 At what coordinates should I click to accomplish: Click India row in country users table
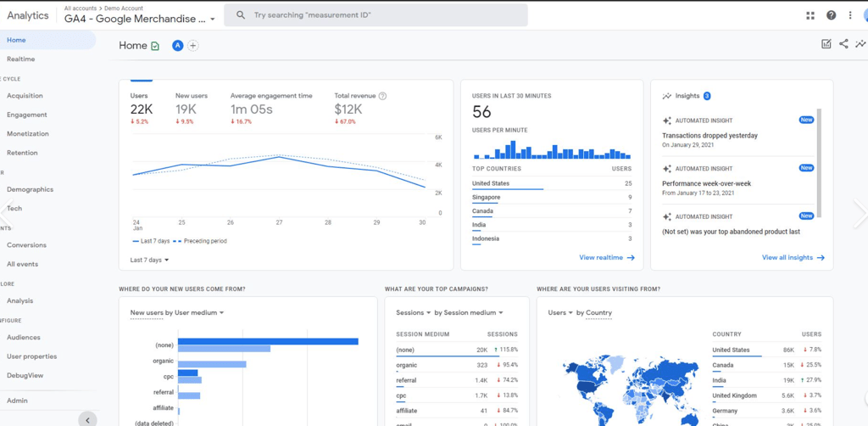point(766,380)
